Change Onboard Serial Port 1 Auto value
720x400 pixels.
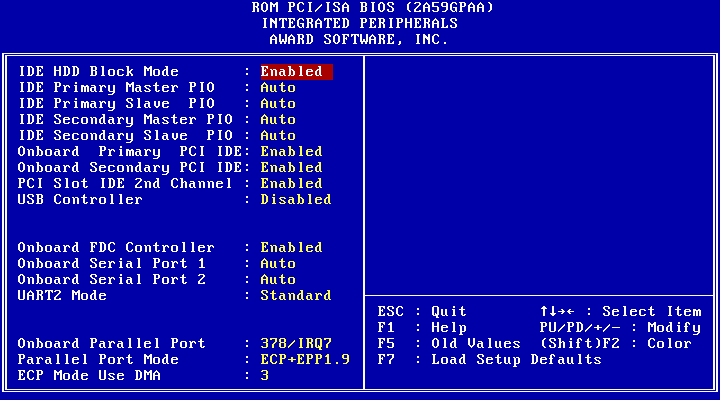278,264
